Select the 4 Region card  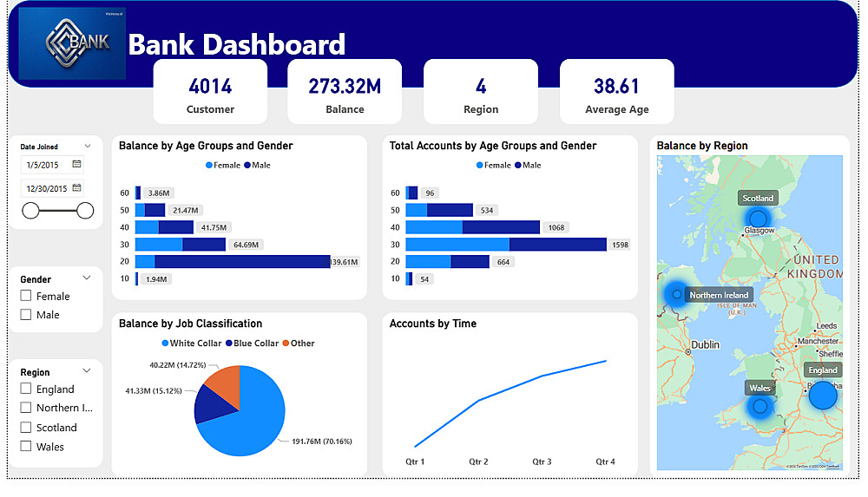481,92
